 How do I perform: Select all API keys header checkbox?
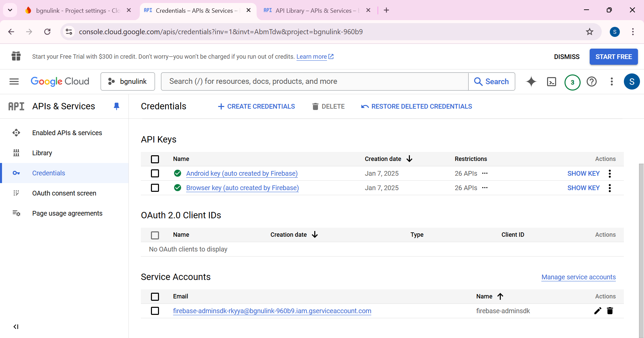click(x=155, y=159)
